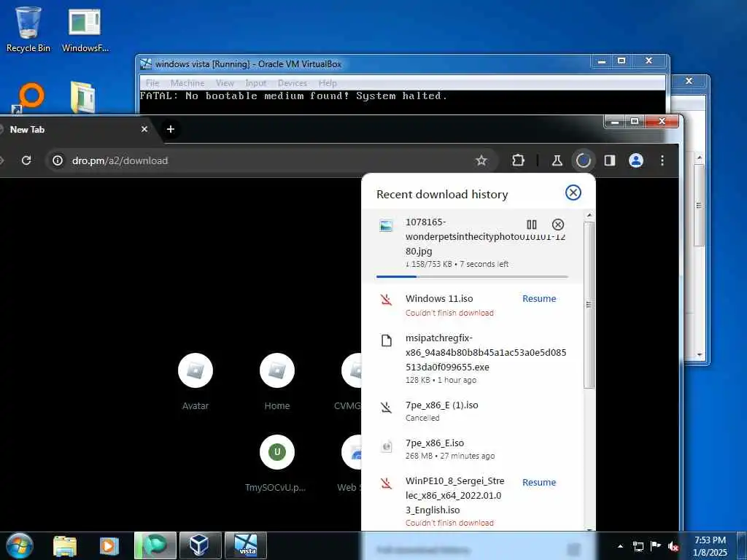Open View menu in VirtualBox window
This screenshot has width=747, height=560.
pos(225,83)
